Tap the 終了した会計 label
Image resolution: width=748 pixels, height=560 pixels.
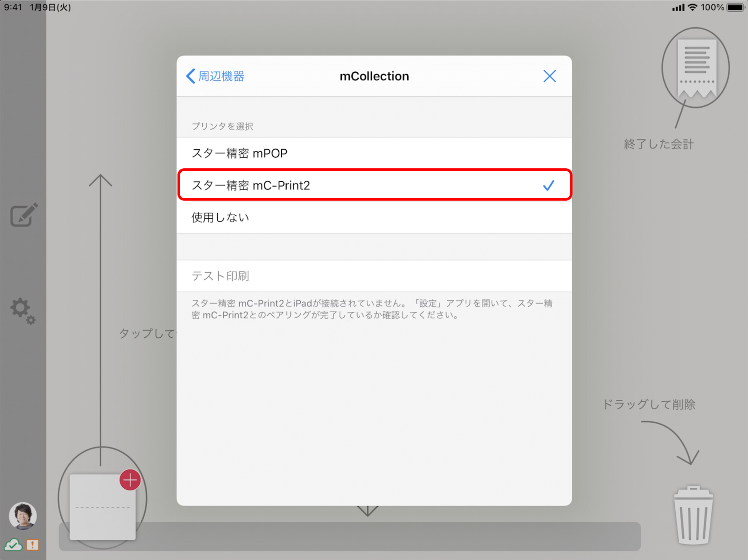659,144
